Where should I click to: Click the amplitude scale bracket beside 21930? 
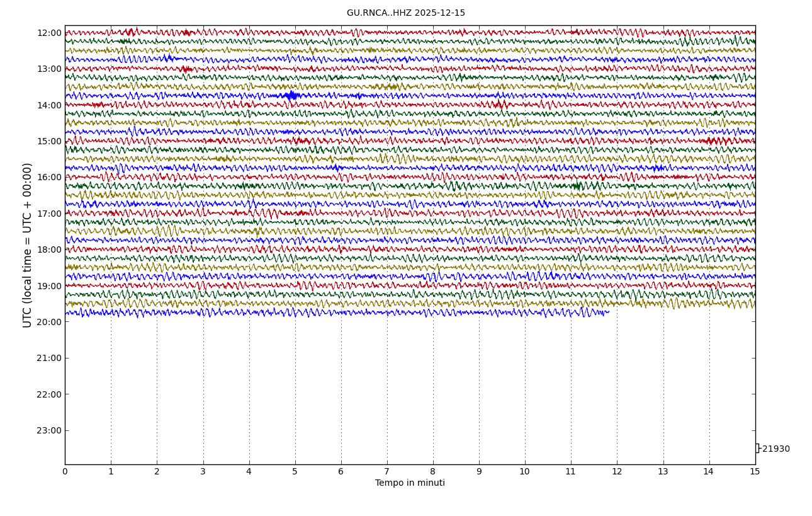[x=757, y=449]
